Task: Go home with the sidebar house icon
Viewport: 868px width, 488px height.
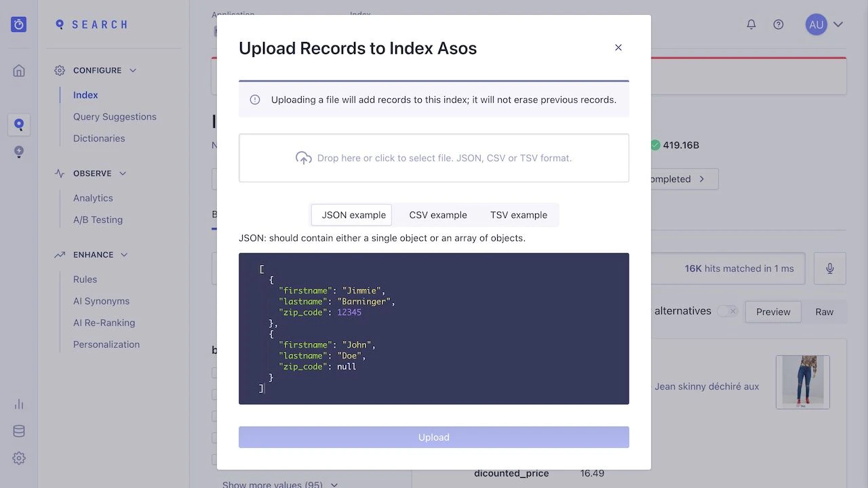Action: 18,70
